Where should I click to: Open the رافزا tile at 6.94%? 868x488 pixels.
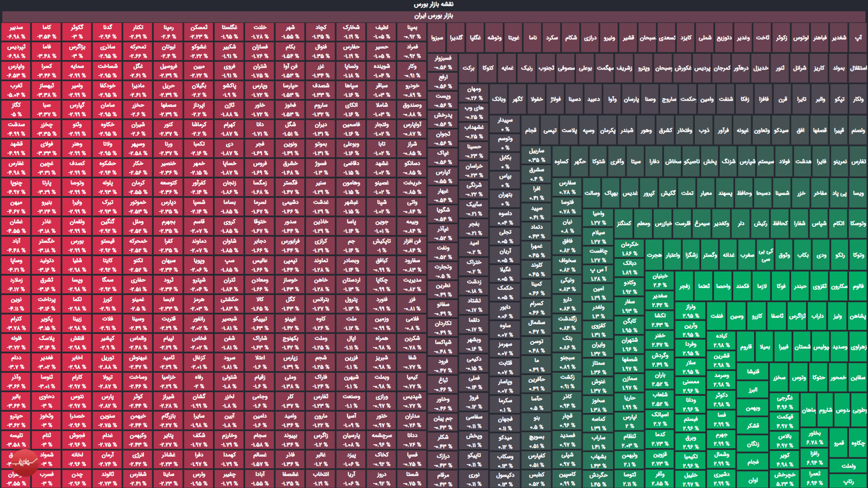pos(814,458)
